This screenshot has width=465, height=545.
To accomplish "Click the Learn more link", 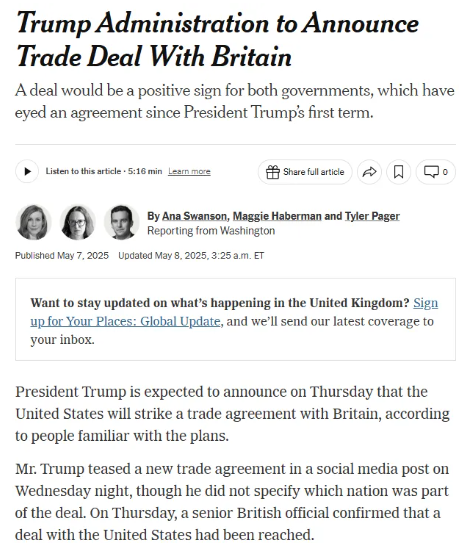I will coord(189,171).
